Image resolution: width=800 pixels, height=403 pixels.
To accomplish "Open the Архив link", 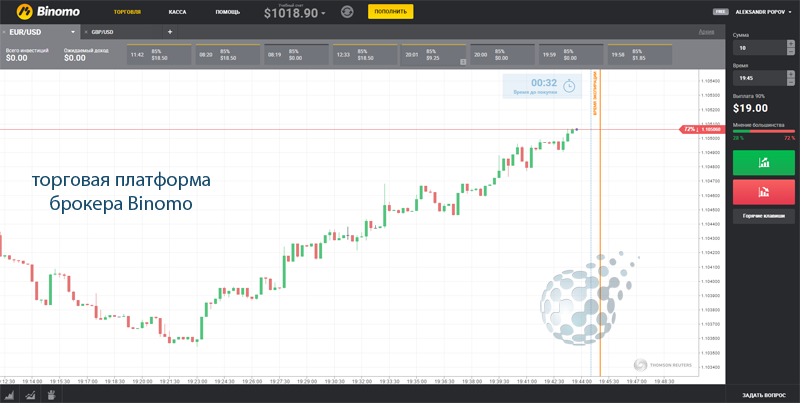I will tap(707, 32).
